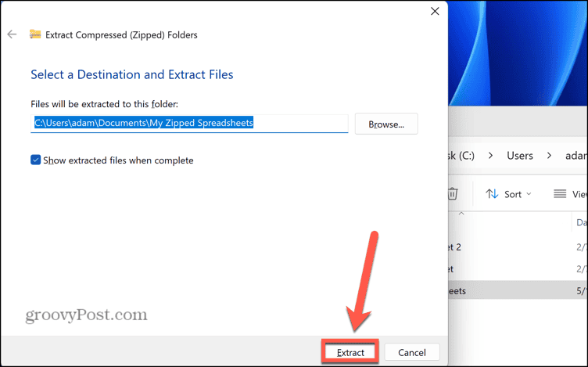Close the Extract Compressed Folders dialog
Screen dimensions: 588x367
[435, 11]
